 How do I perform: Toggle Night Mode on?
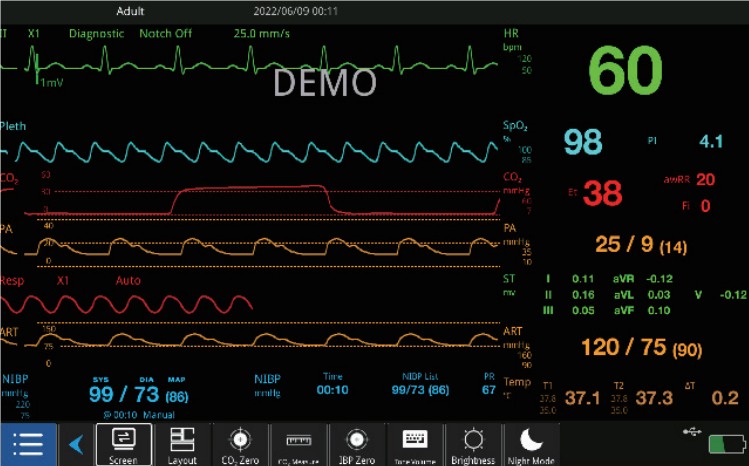[530, 444]
